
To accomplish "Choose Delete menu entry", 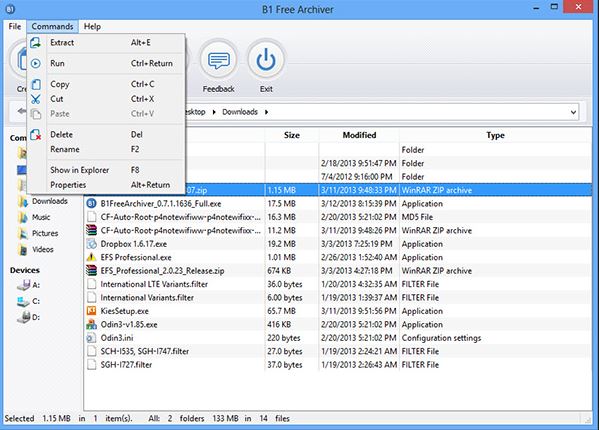I will (x=106, y=134).
